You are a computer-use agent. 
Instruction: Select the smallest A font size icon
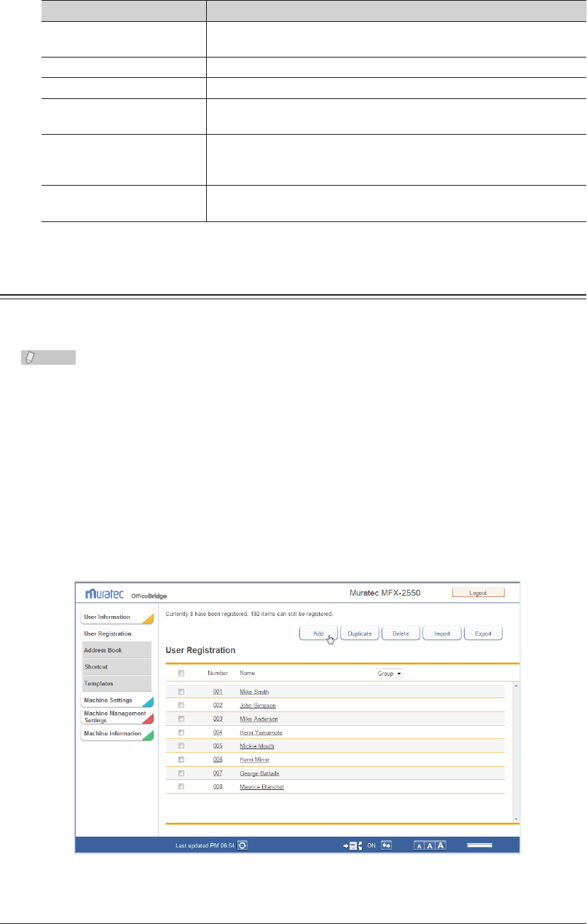(x=419, y=845)
